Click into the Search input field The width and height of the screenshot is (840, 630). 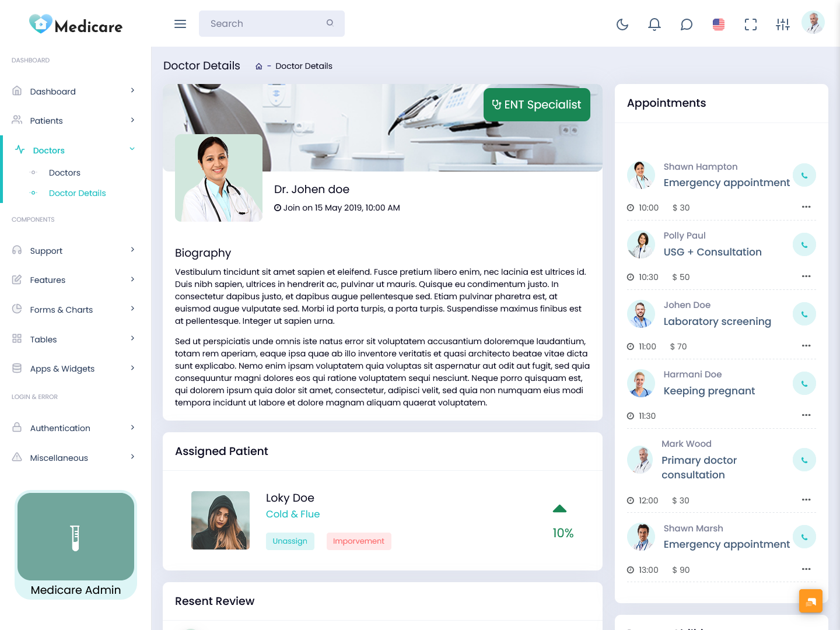click(265, 24)
